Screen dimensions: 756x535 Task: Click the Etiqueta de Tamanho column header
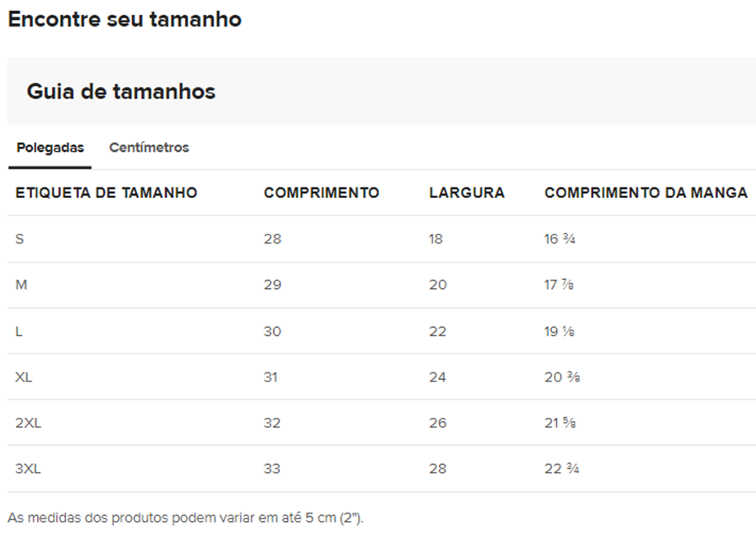[x=106, y=193]
